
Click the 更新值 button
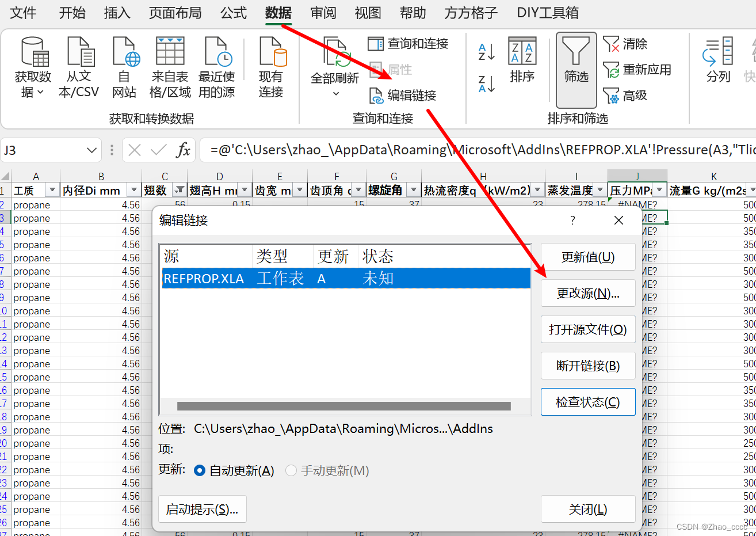pyautogui.click(x=587, y=257)
